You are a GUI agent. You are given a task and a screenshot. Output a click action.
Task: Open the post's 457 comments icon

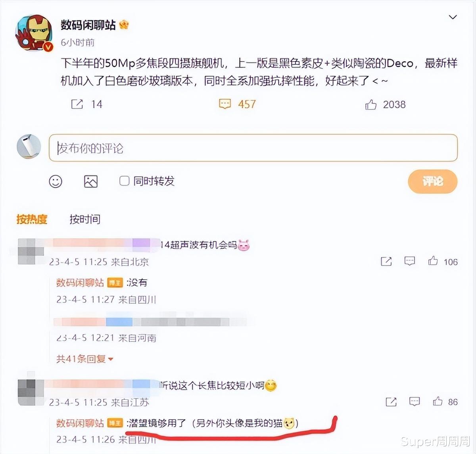pos(225,104)
